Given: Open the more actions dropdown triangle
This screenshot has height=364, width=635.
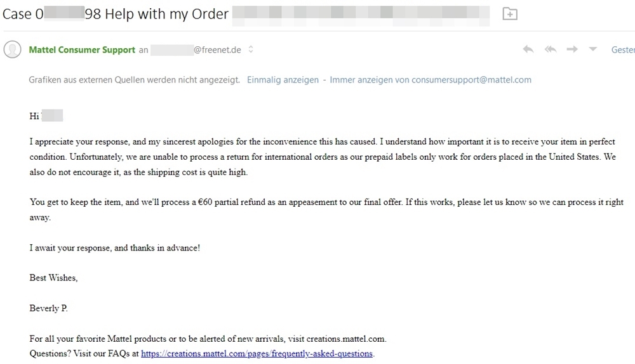Looking at the screenshot, I should point(593,49).
